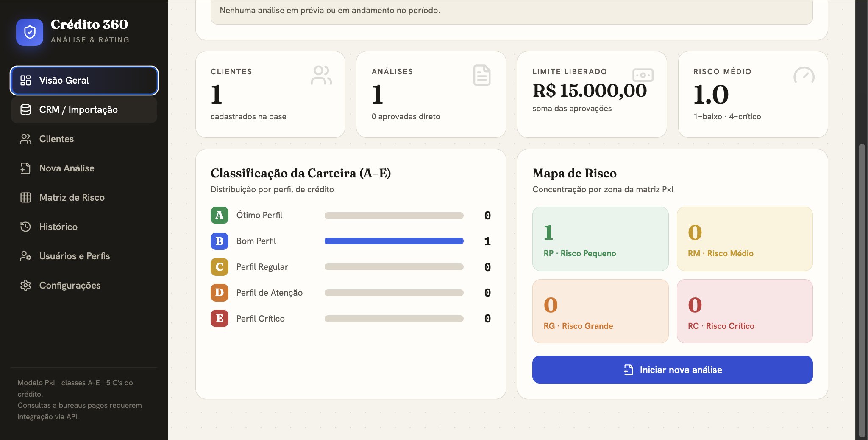Click the Visão Geral grid icon
This screenshot has width=868, height=440.
[25, 80]
